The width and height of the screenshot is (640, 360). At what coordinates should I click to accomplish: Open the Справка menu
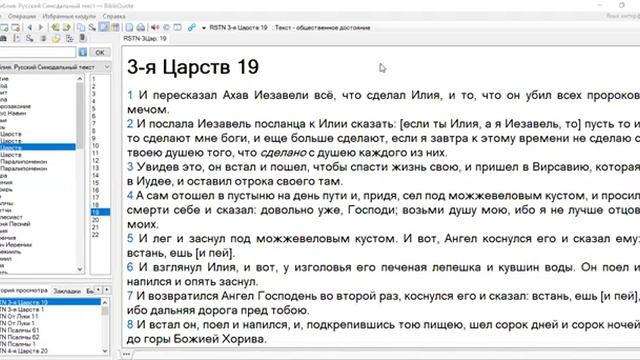click(114, 16)
